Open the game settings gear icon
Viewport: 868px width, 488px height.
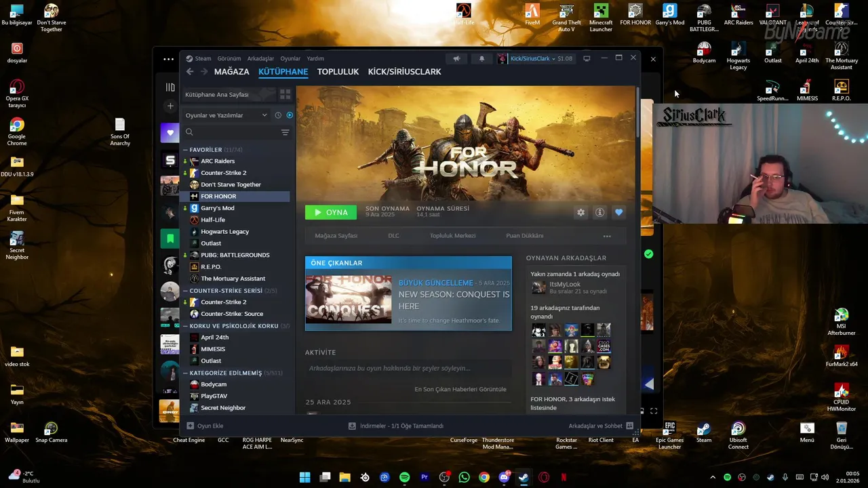(x=580, y=212)
